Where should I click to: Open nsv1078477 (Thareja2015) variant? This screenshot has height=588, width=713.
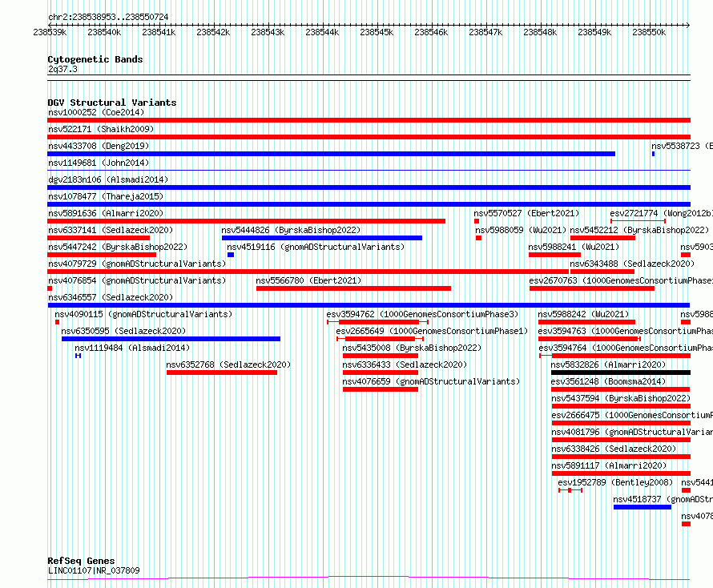106,196
